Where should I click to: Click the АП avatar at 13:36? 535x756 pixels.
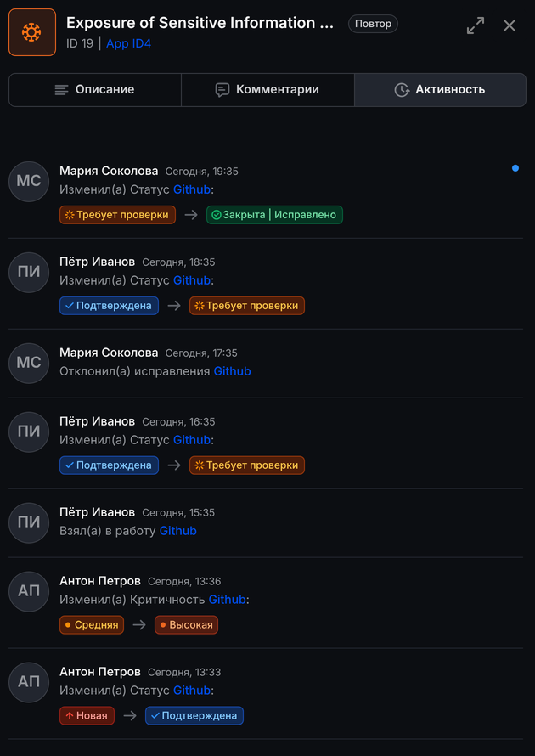click(x=29, y=591)
